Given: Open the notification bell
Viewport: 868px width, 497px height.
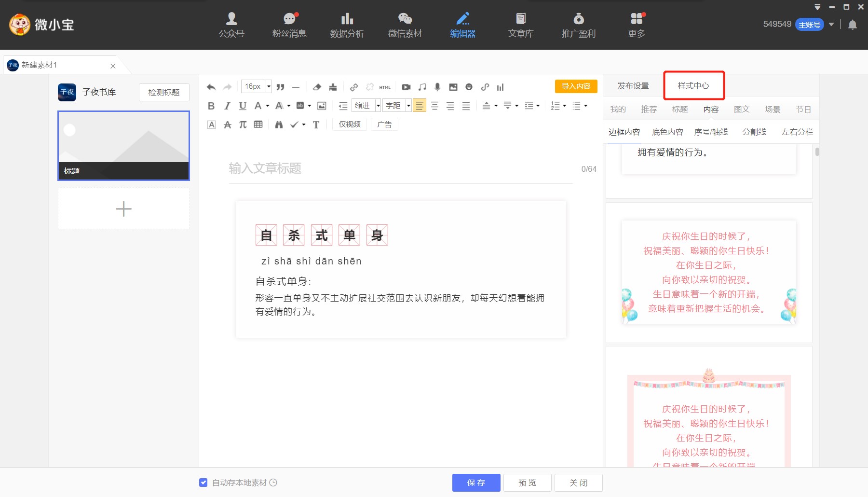Looking at the screenshot, I should pos(853,25).
